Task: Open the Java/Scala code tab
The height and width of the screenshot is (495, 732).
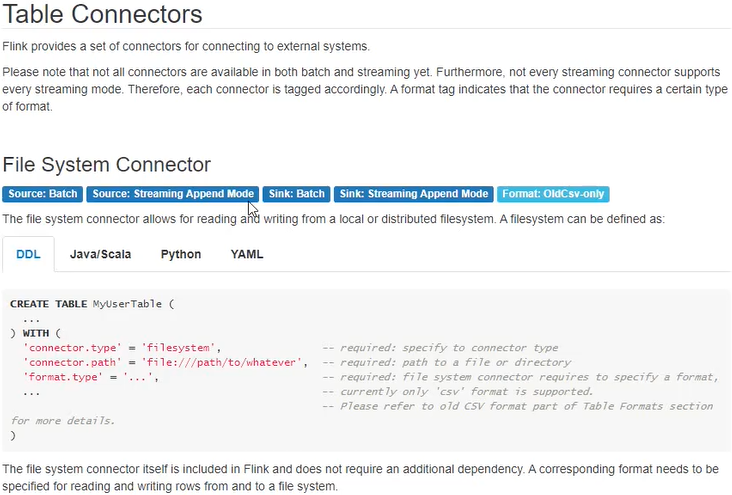Action: click(x=100, y=254)
